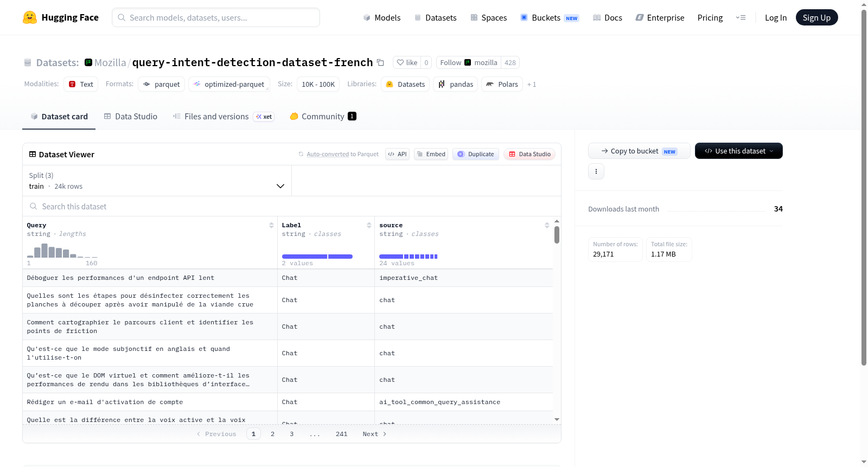The image size is (868, 467).
Task: Go to Datasets in top navigation
Action: click(435, 18)
